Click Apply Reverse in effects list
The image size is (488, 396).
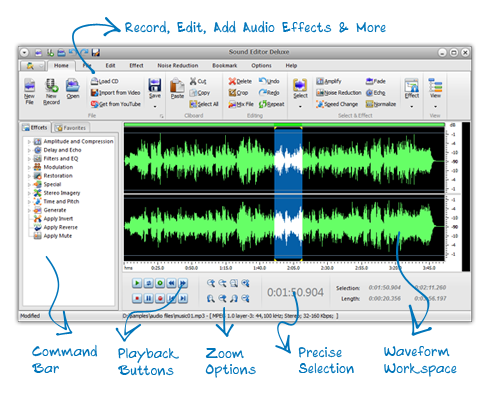pos(60,227)
